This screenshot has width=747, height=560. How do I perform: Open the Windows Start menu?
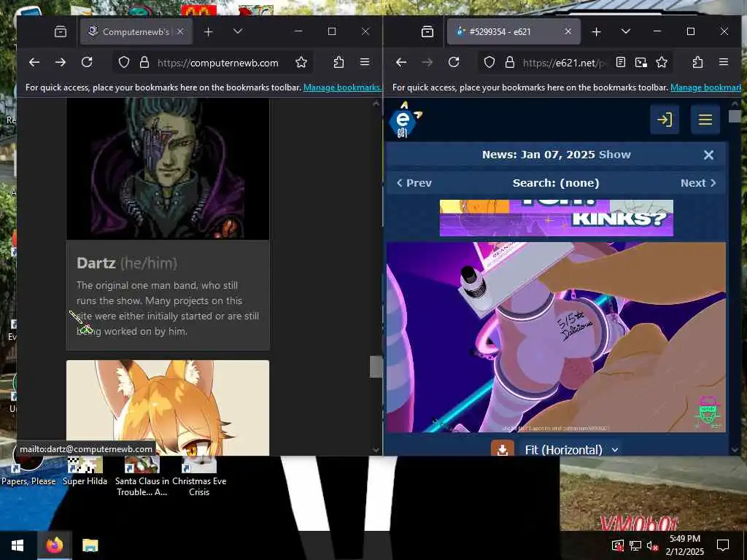18,545
